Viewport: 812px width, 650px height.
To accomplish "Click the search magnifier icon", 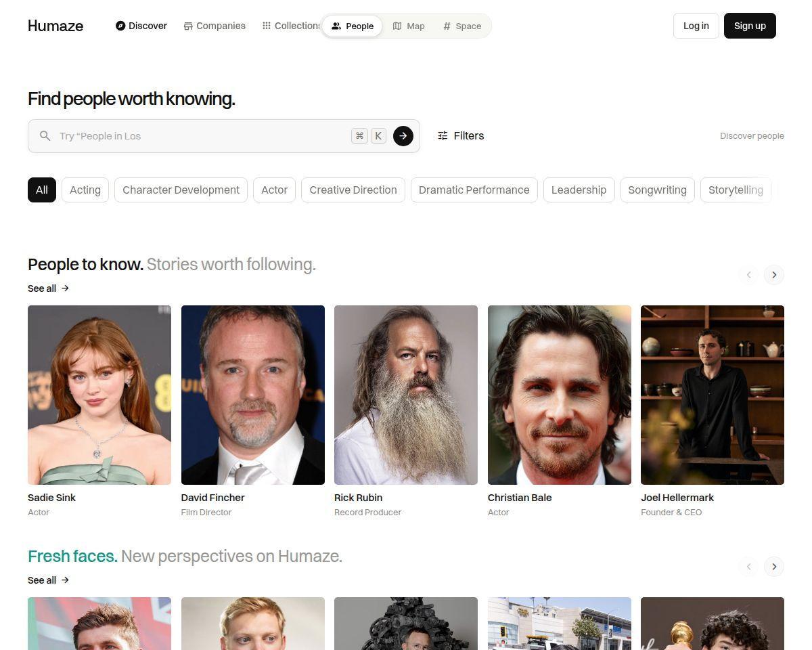I will [x=45, y=136].
